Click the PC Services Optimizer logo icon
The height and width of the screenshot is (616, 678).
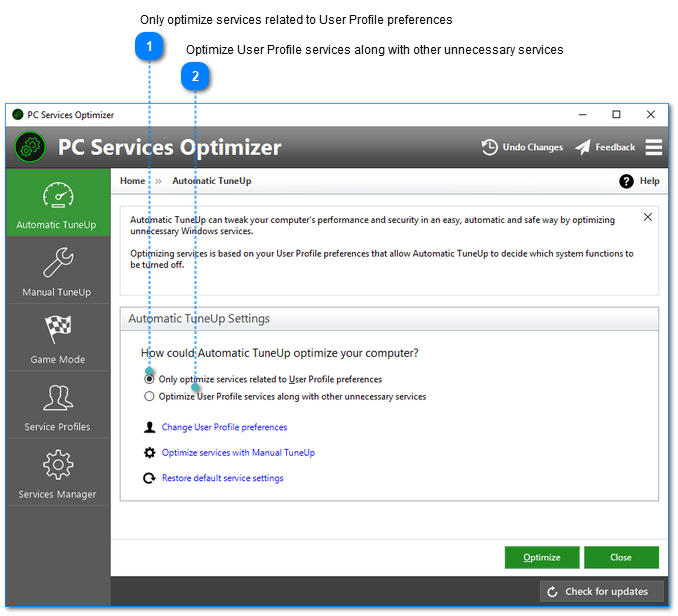click(x=31, y=148)
